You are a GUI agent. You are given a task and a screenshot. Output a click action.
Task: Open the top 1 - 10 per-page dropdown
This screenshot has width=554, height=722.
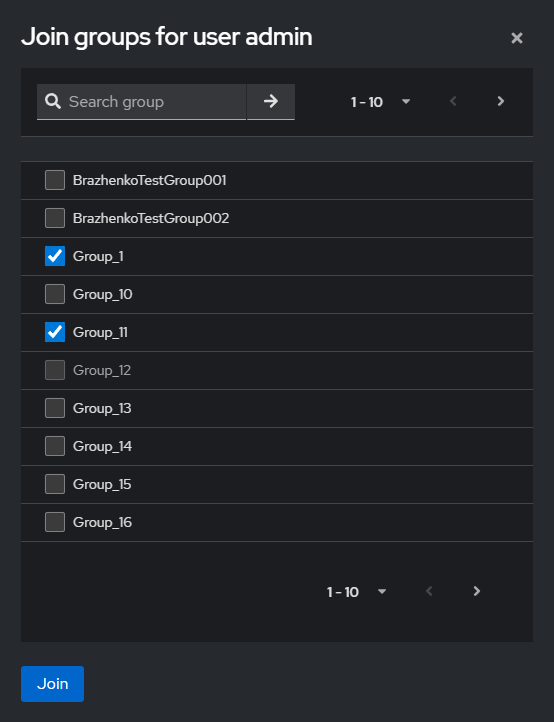pyautogui.click(x=380, y=102)
